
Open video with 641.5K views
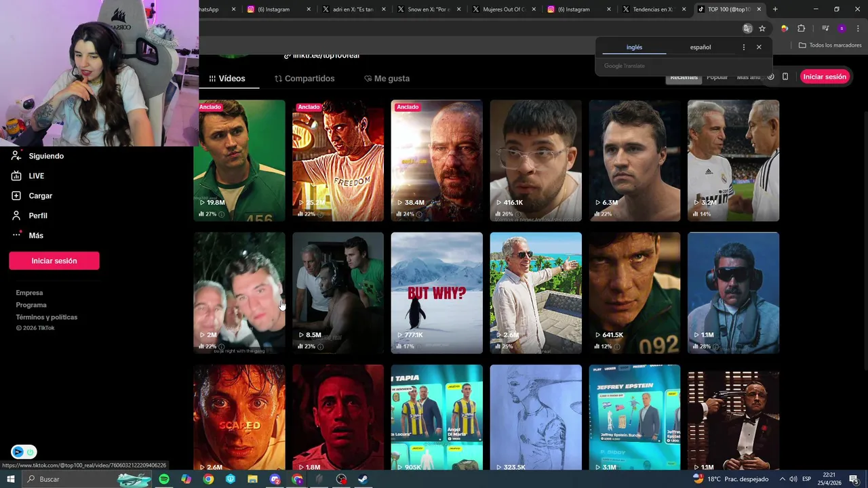click(635, 293)
